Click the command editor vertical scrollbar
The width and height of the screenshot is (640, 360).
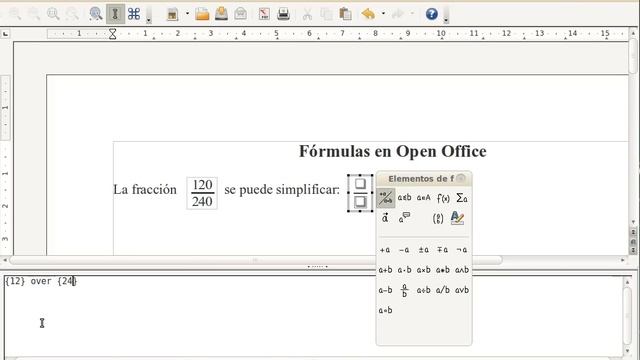pyautogui.click(x=627, y=315)
